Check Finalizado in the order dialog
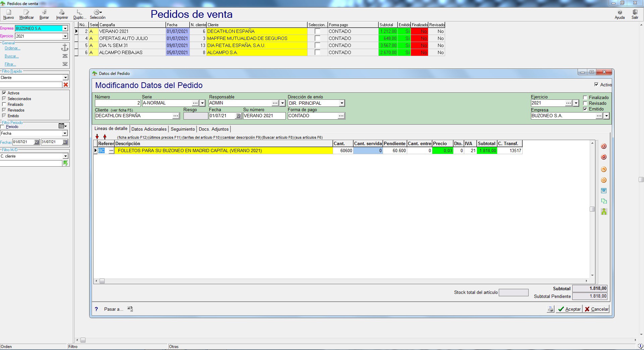Screen dimensions: 644x350 click(x=585, y=98)
